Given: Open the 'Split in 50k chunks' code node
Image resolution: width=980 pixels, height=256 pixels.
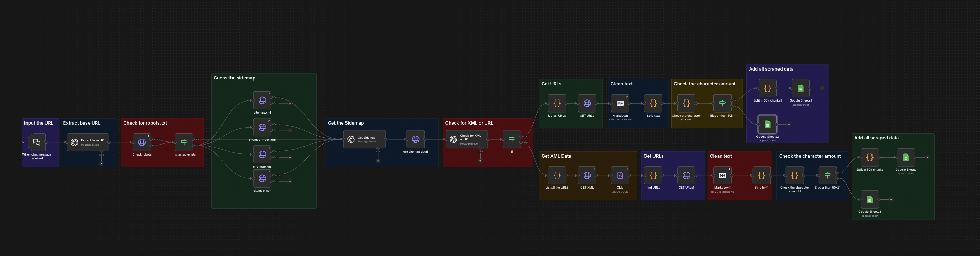Looking at the screenshot, I should [x=870, y=157].
